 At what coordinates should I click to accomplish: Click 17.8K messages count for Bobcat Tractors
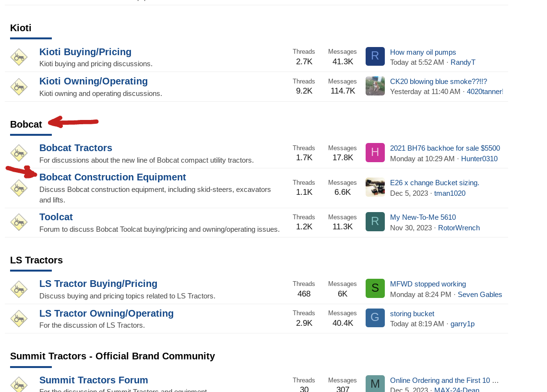pyautogui.click(x=343, y=158)
